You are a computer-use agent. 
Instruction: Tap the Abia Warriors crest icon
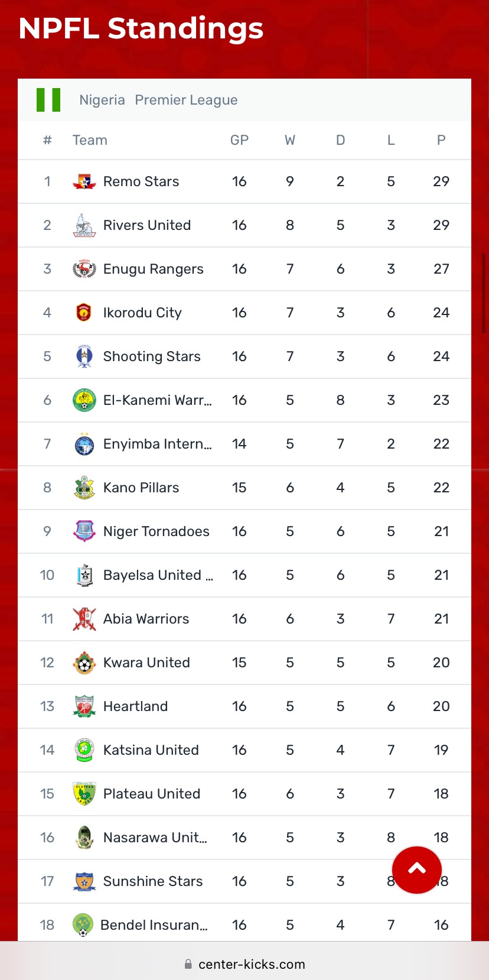click(x=84, y=619)
